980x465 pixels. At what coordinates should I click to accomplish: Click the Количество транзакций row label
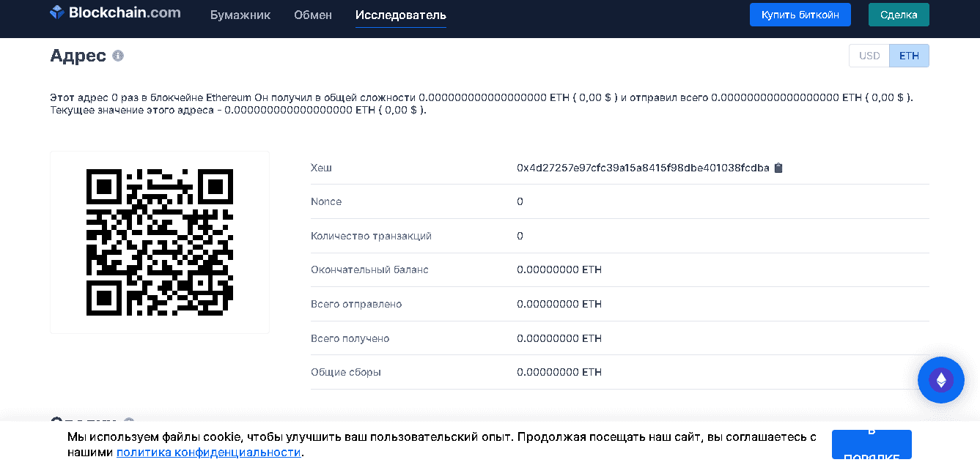[371, 236]
